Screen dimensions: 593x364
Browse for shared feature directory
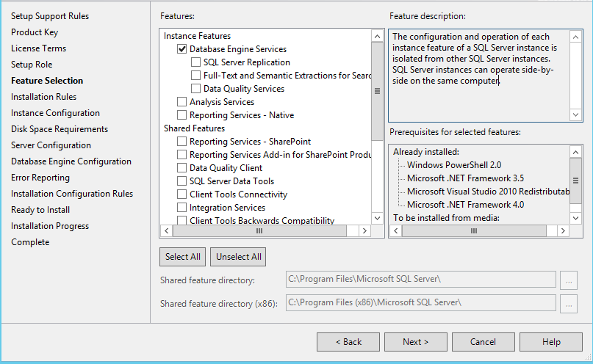[569, 280]
